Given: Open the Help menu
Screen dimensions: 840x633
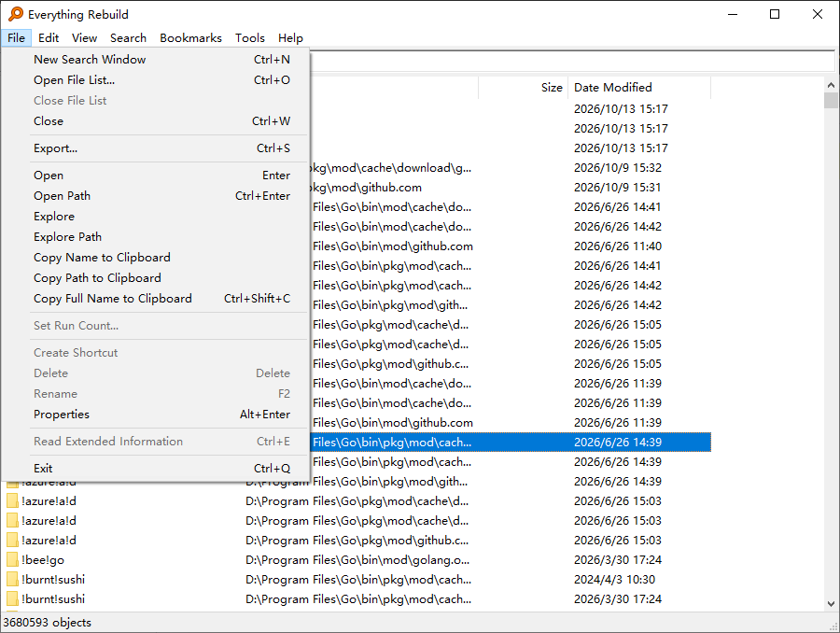Looking at the screenshot, I should pyautogui.click(x=290, y=38).
